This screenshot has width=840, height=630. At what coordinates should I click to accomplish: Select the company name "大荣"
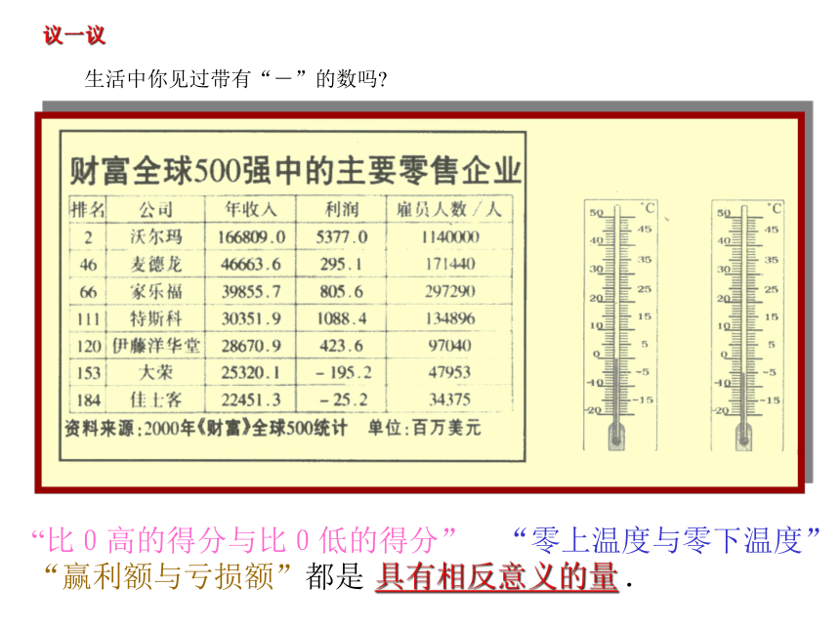[x=156, y=372]
